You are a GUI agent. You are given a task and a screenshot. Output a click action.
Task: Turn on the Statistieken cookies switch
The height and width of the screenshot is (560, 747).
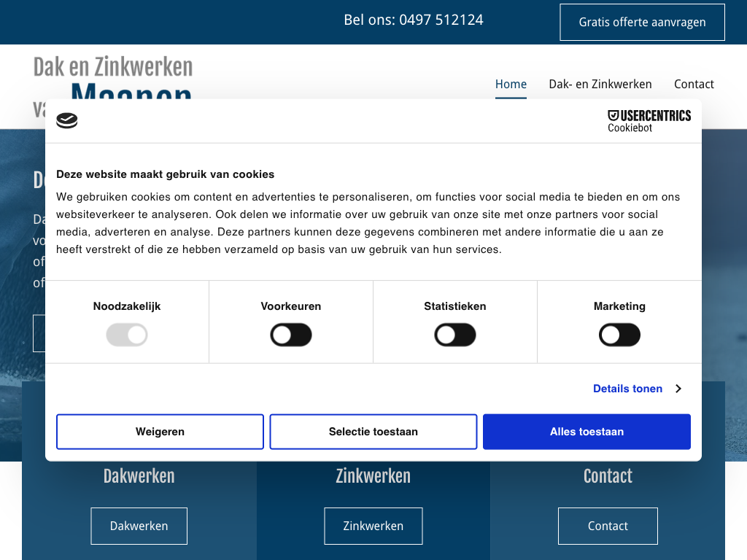(455, 335)
